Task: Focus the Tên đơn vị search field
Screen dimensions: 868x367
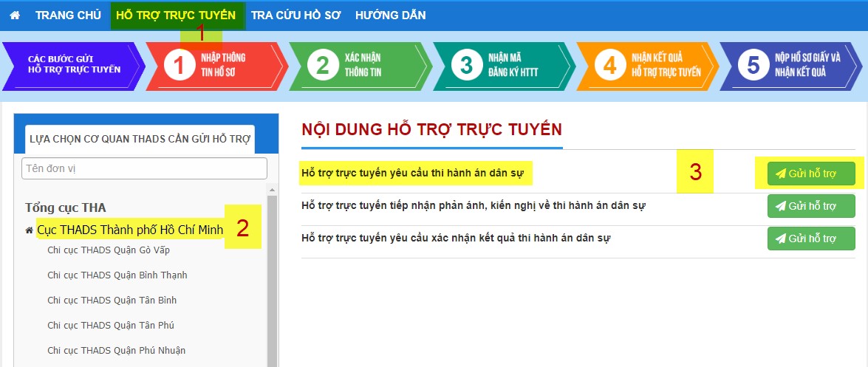Action: coord(144,168)
